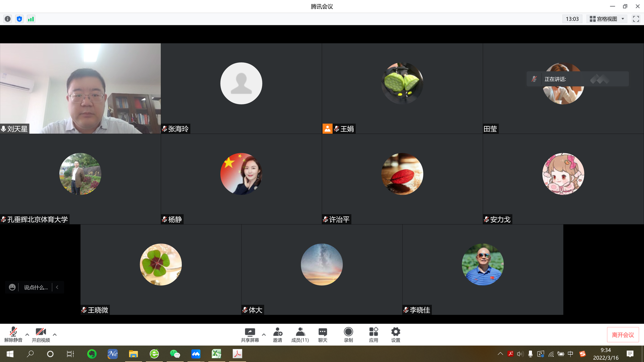
Task: Open the network signal status icon
Action: [31, 19]
